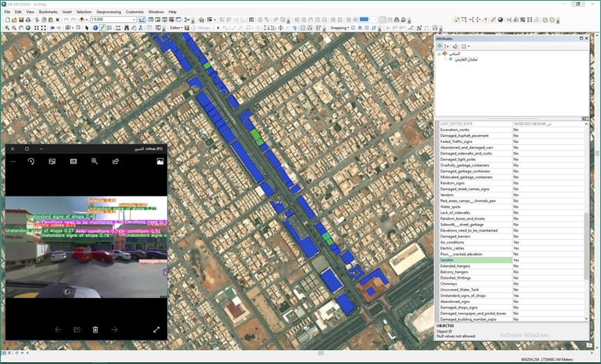601x364 pixels.
Task: Open the Bookmarks menu
Action: [48, 12]
